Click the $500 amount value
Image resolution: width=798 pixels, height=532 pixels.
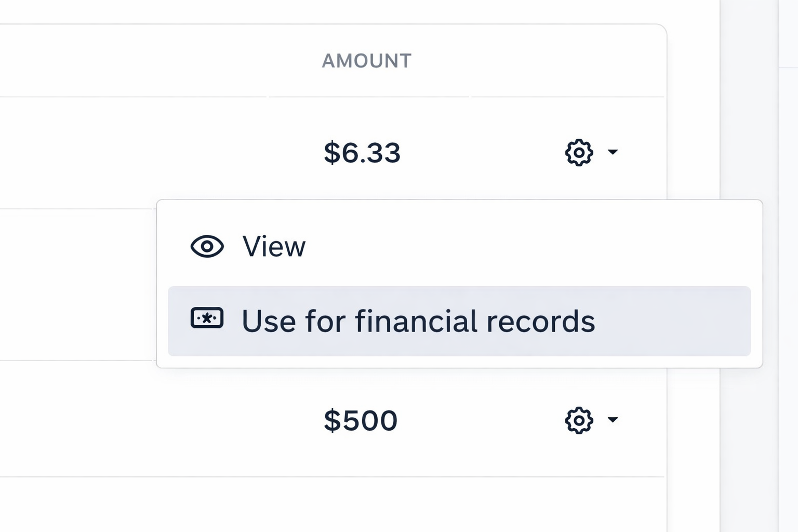click(x=361, y=420)
